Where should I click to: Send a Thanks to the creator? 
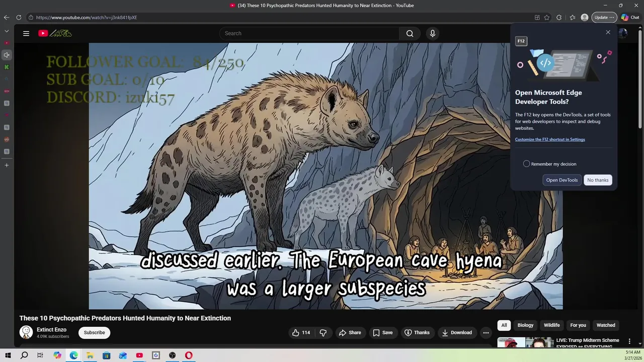417,332
